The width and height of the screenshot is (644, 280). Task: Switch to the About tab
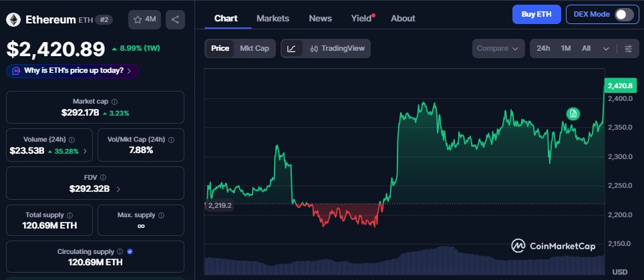[x=403, y=19]
